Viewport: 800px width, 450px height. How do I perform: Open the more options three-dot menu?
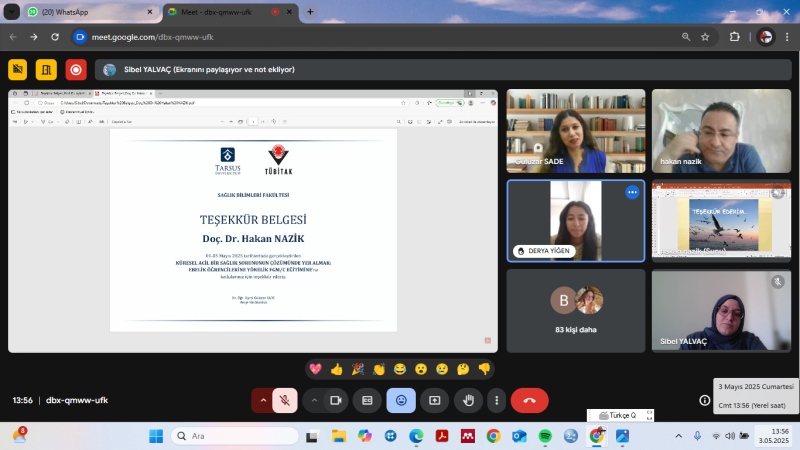pyautogui.click(x=496, y=401)
